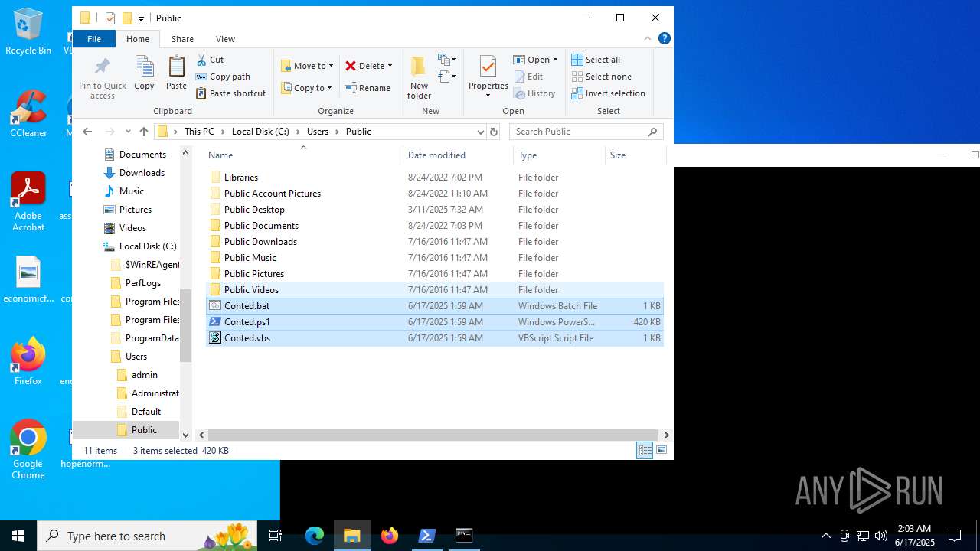Switch to the Share ribbon tab
Screen dimensions: 980x551
tap(182, 39)
